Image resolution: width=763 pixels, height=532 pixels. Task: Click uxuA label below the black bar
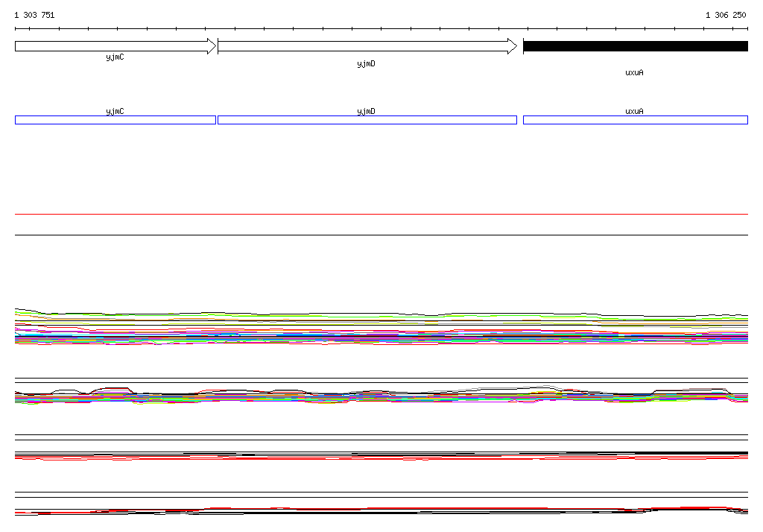click(x=634, y=73)
